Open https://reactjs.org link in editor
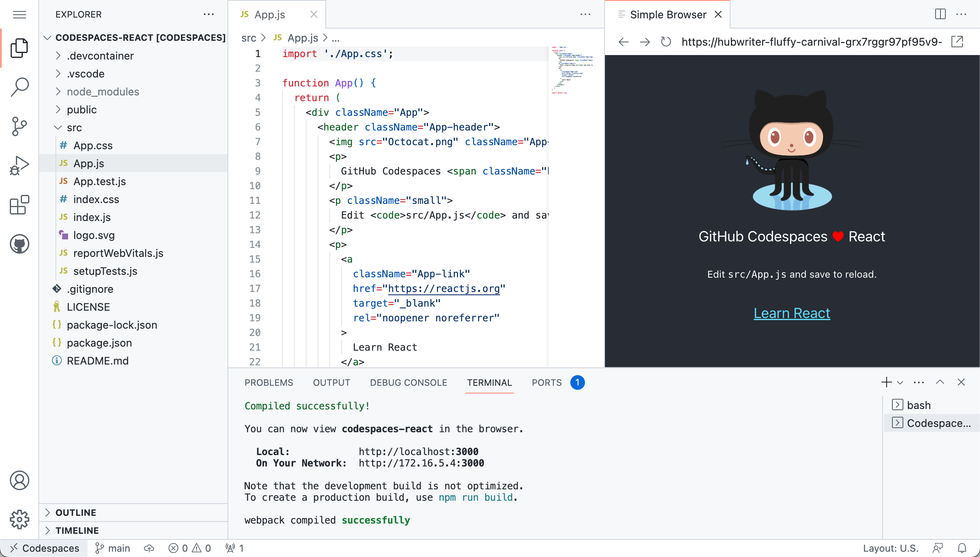 tap(444, 288)
